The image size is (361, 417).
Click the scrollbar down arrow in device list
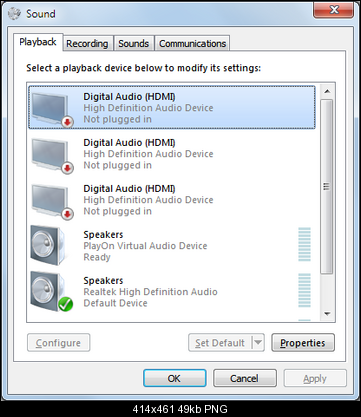pos(327,314)
